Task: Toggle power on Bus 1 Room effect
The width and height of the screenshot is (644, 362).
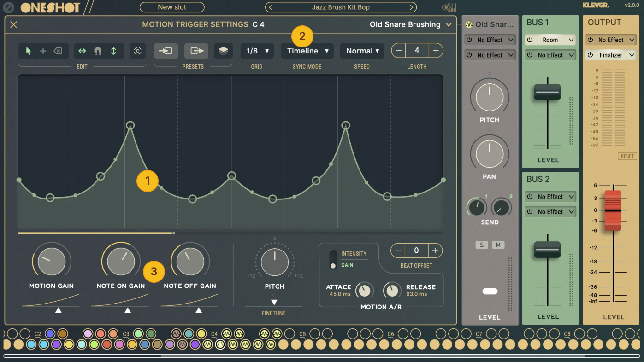Action: 530,40
